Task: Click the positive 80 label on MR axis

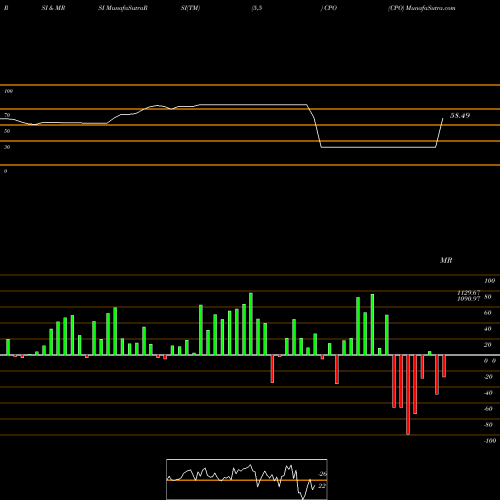Action: (488, 297)
